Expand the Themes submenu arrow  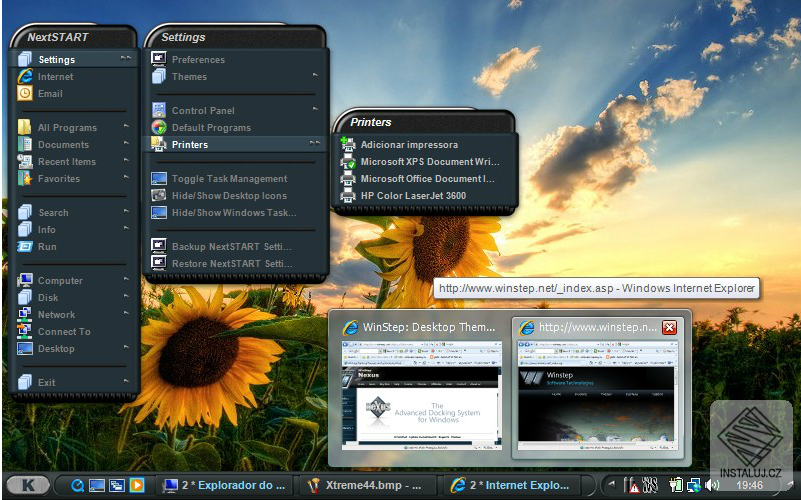pyautogui.click(x=315, y=75)
